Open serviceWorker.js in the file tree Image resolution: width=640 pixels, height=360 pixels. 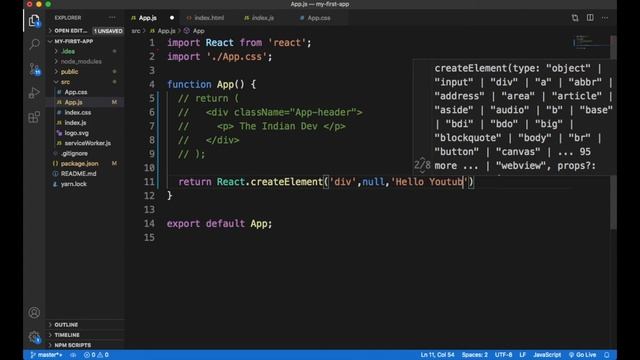[x=87, y=143]
